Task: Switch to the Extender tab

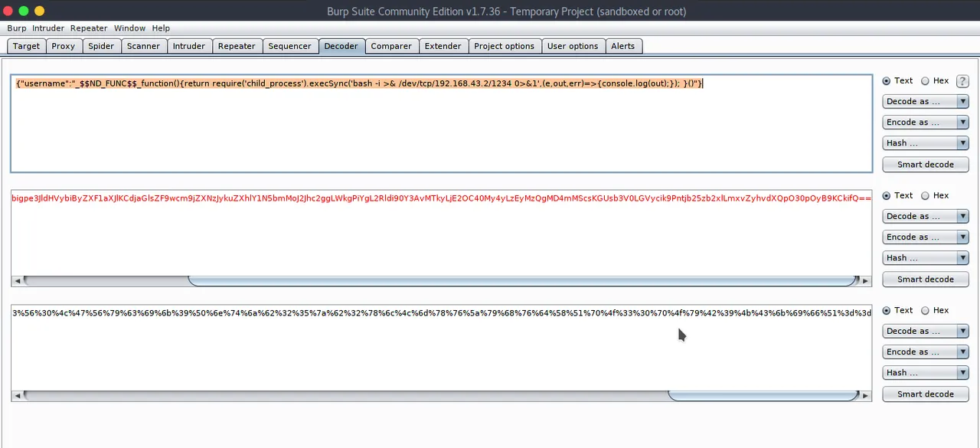Action: (443, 46)
